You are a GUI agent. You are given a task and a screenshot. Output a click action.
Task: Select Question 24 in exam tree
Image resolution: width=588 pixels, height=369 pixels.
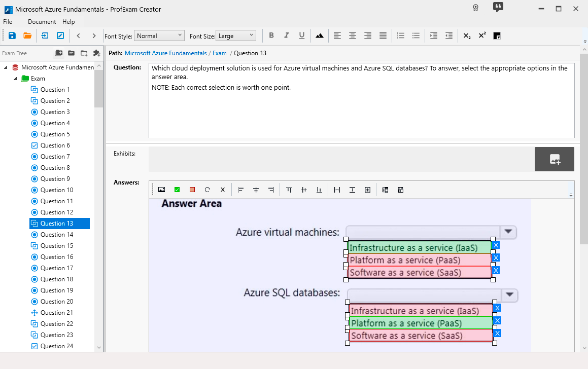tap(57, 346)
